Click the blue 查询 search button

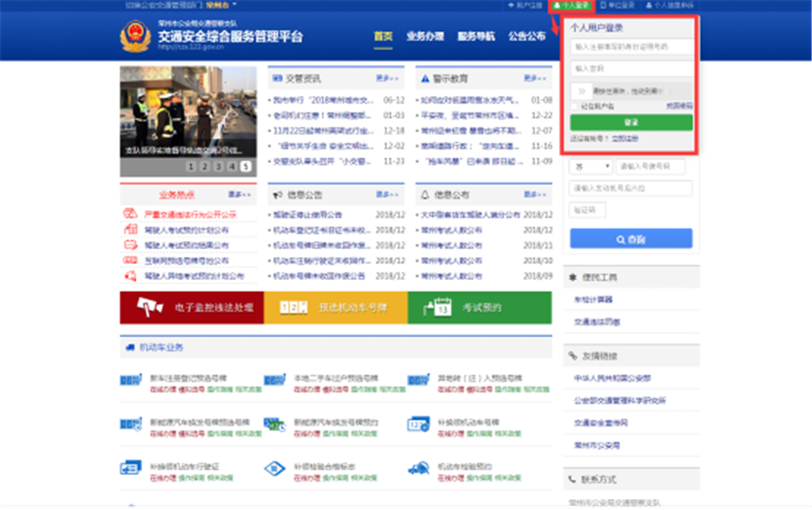(630, 239)
